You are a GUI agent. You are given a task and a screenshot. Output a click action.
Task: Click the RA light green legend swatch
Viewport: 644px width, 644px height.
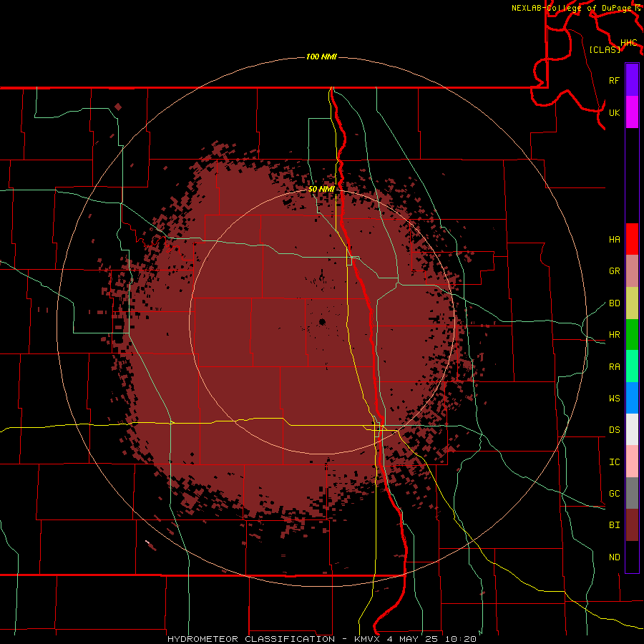click(x=632, y=366)
